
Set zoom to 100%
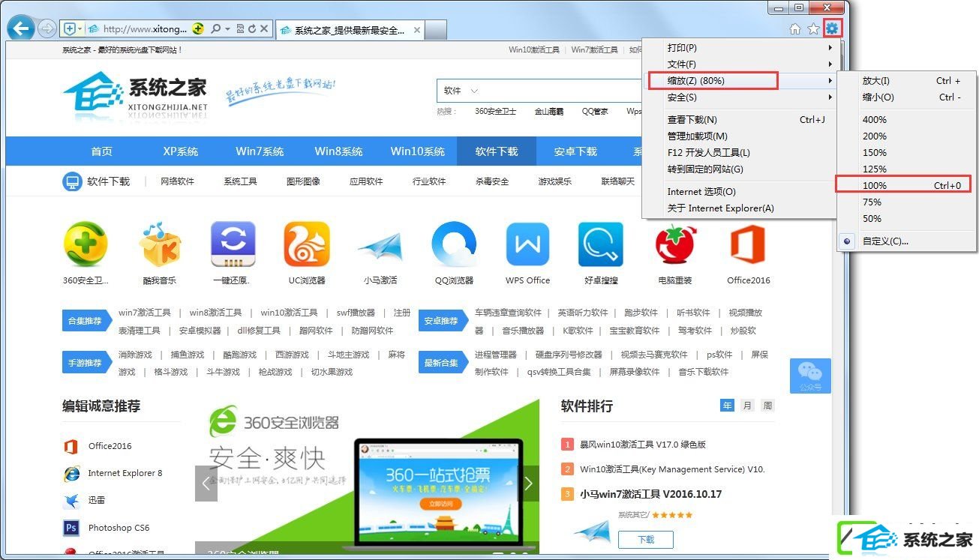(907, 185)
